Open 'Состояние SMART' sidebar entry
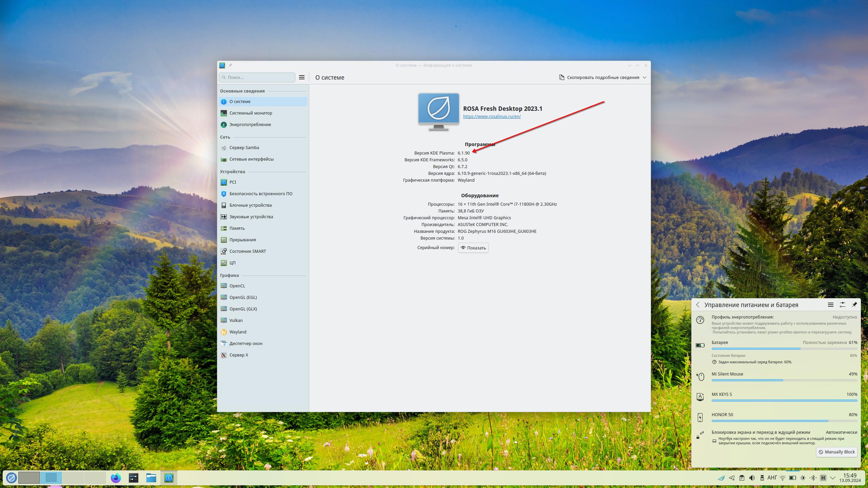The height and width of the screenshot is (488, 868). (263, 251)
